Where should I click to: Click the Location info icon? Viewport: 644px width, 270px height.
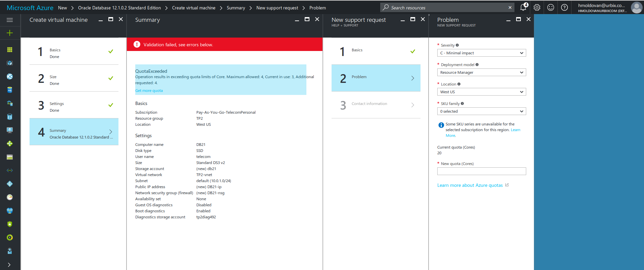pos(459,84)
